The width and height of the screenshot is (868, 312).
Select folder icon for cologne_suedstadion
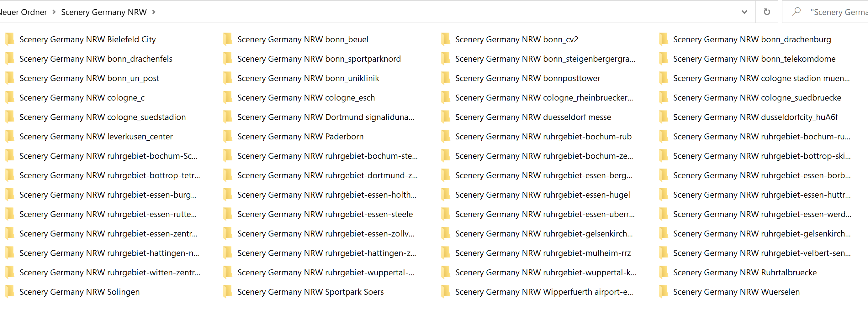9,117
